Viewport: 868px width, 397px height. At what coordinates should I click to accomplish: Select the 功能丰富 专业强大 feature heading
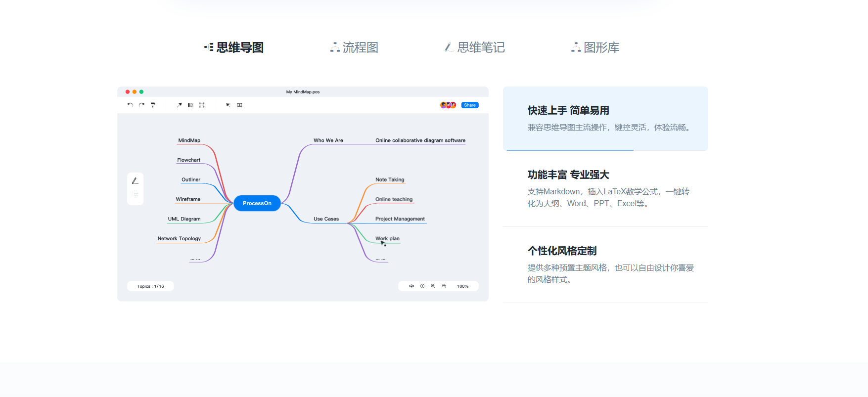pyautogui.click(x=568, y=175)
